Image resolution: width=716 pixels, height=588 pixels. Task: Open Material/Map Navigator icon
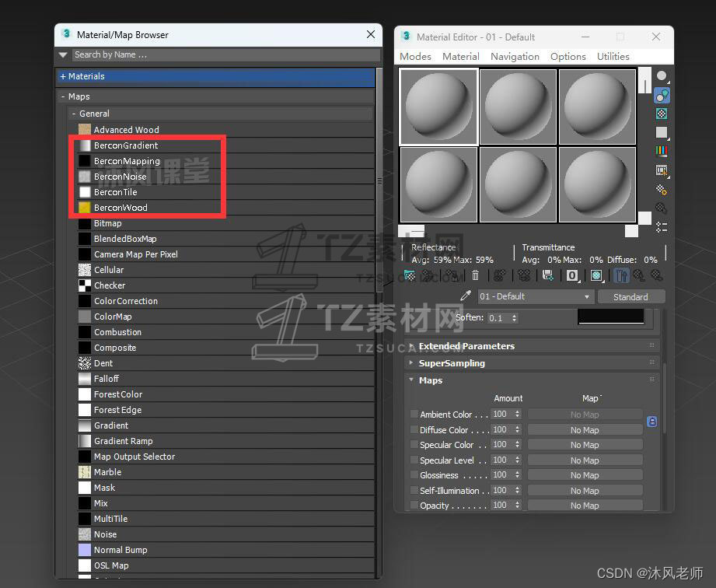tap(662, 226)
